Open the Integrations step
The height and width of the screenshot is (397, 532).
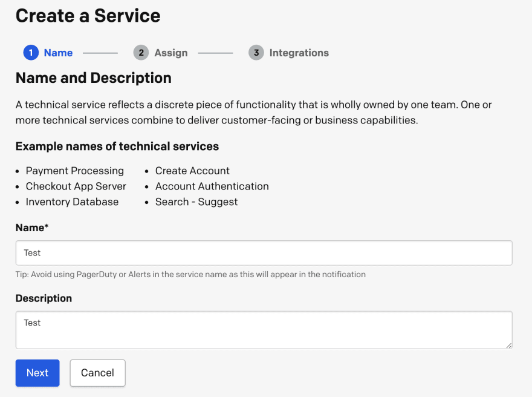tap(298, 53)
